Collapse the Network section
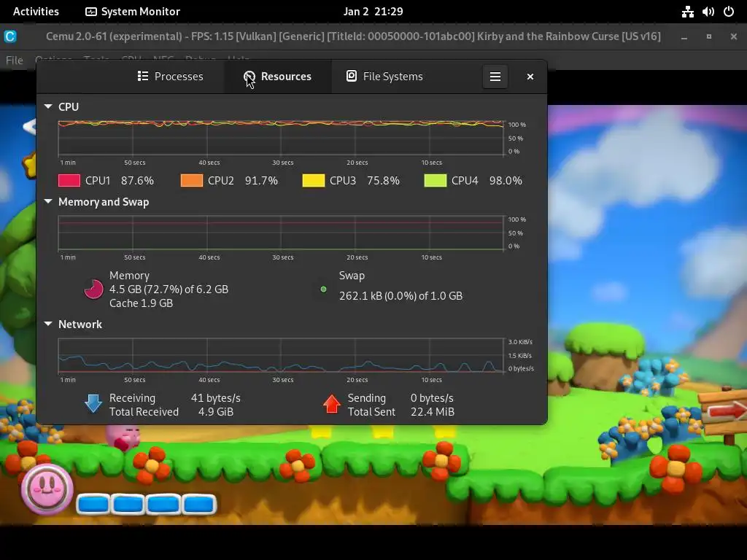The image size is (747, 560). [48, 324]
